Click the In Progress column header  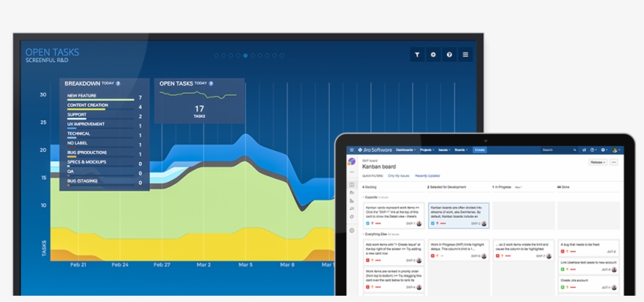[x=502, y=187]
